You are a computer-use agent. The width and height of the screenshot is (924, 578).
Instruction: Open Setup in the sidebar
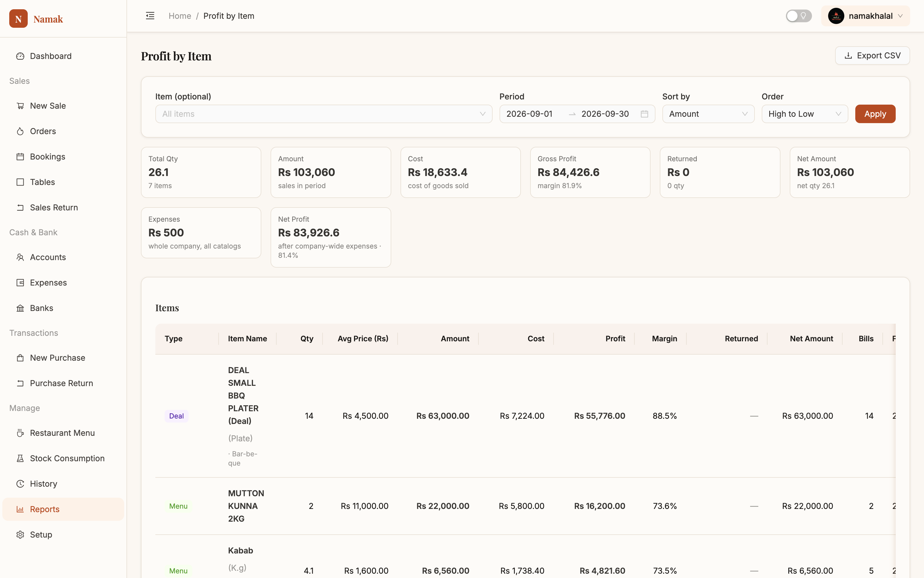pos(63,534)
